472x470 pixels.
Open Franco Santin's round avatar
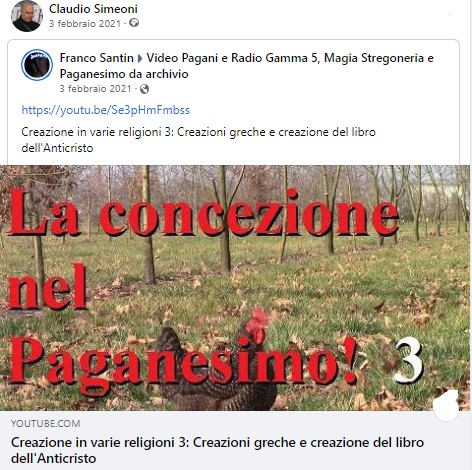click(37, 65)
